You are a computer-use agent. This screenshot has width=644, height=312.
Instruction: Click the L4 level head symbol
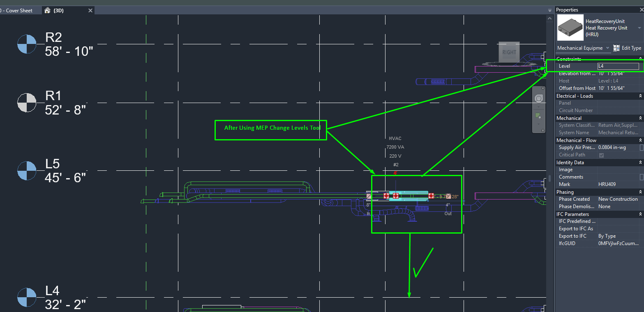(x=27, y=298)
